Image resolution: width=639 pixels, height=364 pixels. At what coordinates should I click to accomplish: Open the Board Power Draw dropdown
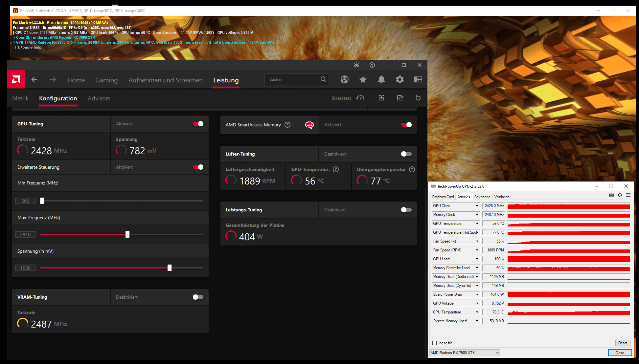(x=477, y=294)
